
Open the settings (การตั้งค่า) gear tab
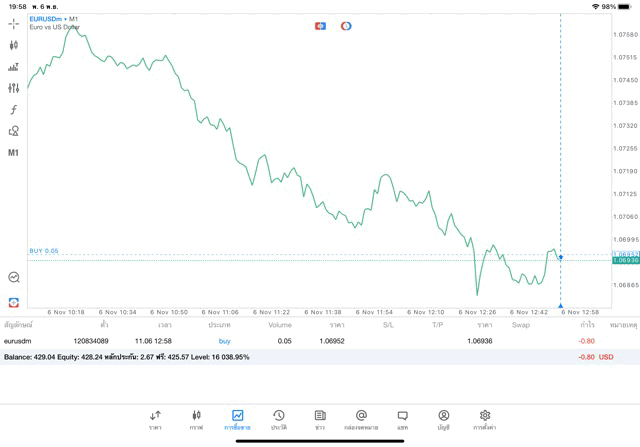pyautogui.click(x=485, y=420)
